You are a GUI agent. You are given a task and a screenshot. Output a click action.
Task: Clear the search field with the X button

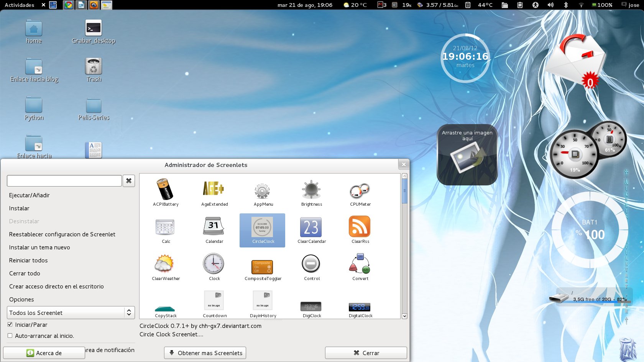click(128, 180)
